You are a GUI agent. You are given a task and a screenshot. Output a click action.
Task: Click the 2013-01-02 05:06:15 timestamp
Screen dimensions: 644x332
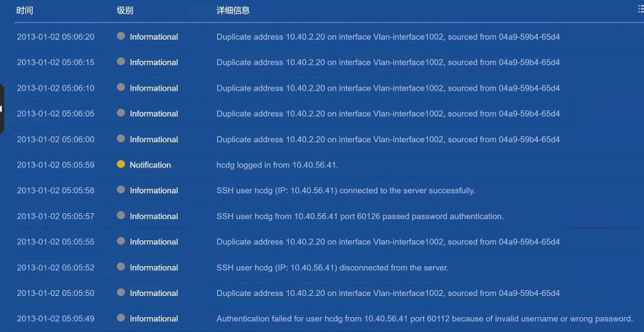pyautogui.click(x=56, y=62)
